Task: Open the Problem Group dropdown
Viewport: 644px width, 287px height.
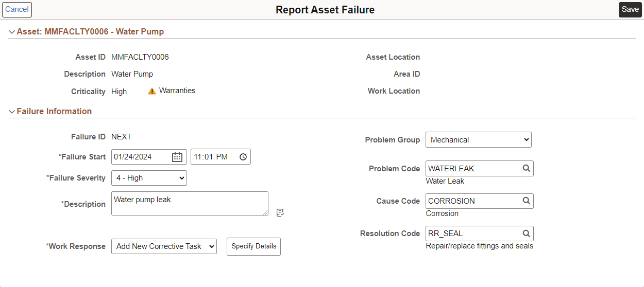Action: pos(479,140)
